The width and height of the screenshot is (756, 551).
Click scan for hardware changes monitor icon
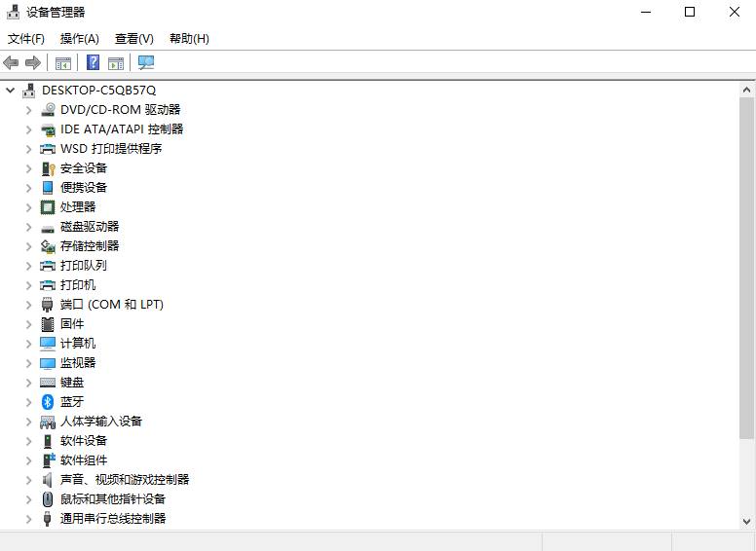(x=145, y=62)
